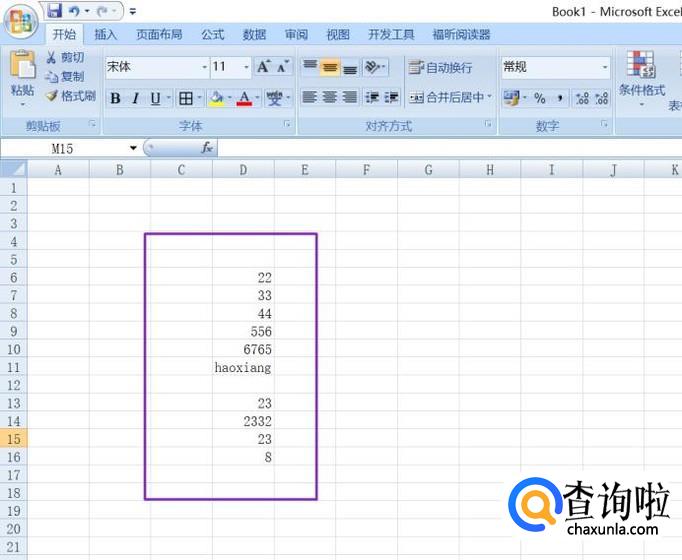This screenshot has height=560, width=682.
Task: Apply the yellow fill color
Action: click(216, 98)
